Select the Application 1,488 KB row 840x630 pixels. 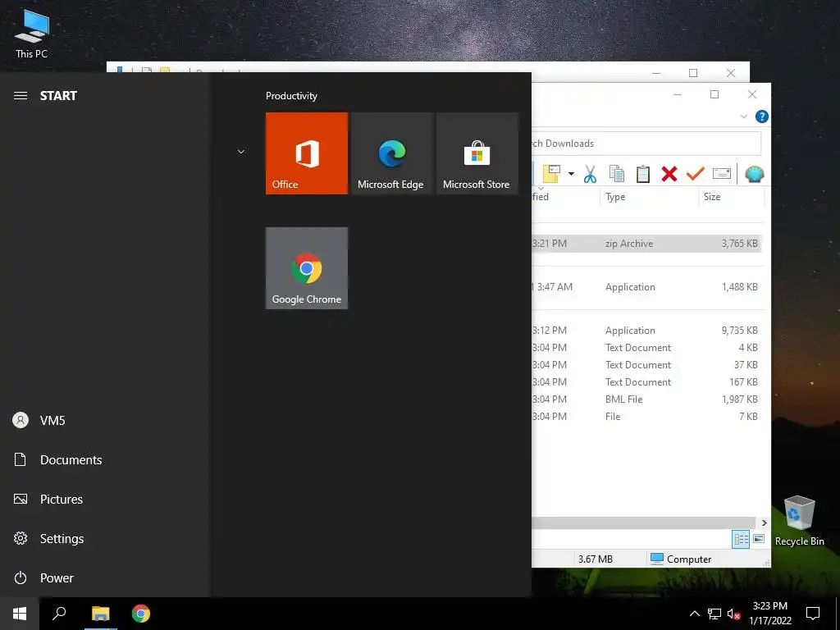[x=646, y=287]
